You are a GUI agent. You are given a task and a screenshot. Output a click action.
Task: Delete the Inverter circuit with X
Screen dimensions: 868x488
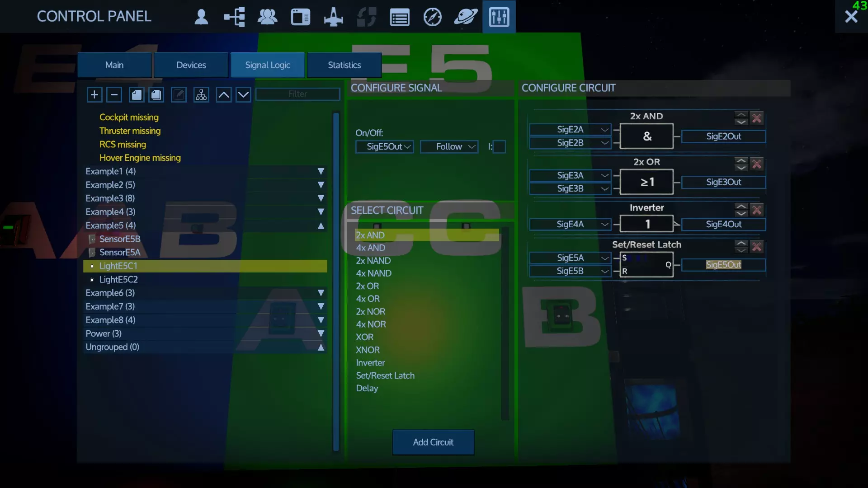tap(757, 210)
